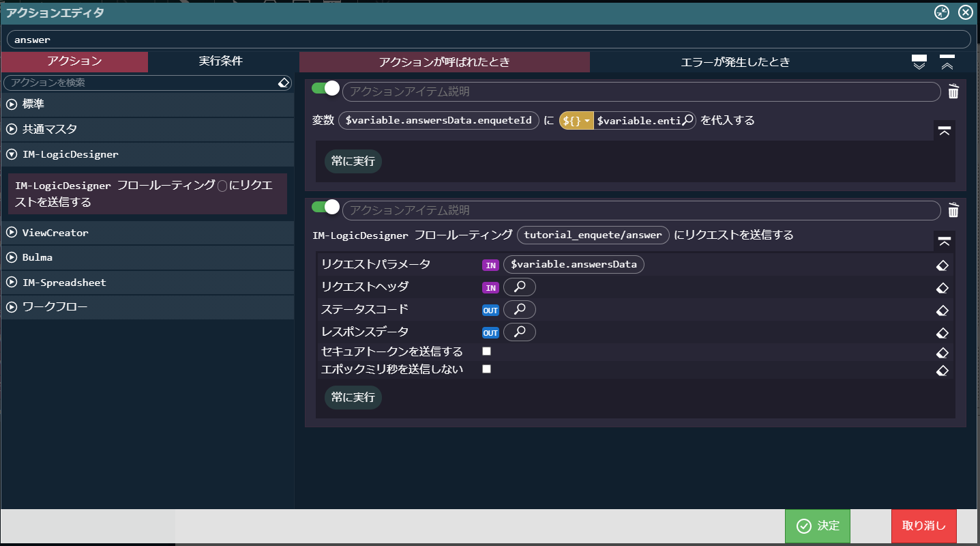Click the $variable.enti value text
The width and height of the screenshot is (980, 546).
[x=638, y=120]
